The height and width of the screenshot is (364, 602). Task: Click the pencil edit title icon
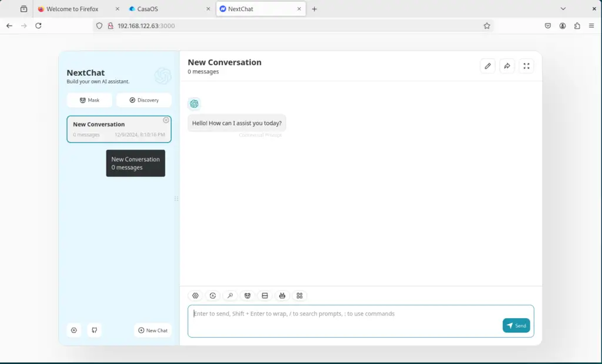(x=487, y=66)
